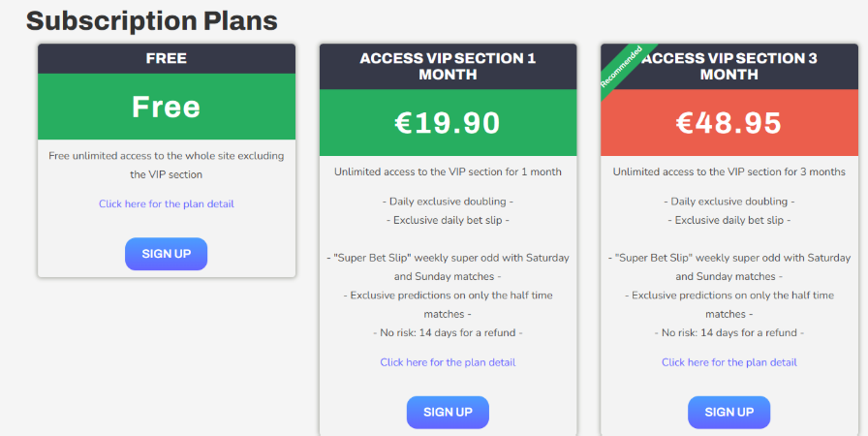Click 'Unlimited access to the VIP section for 1 month'
Image resolution: width=868 pixels, height=436 pixels.
448,171
